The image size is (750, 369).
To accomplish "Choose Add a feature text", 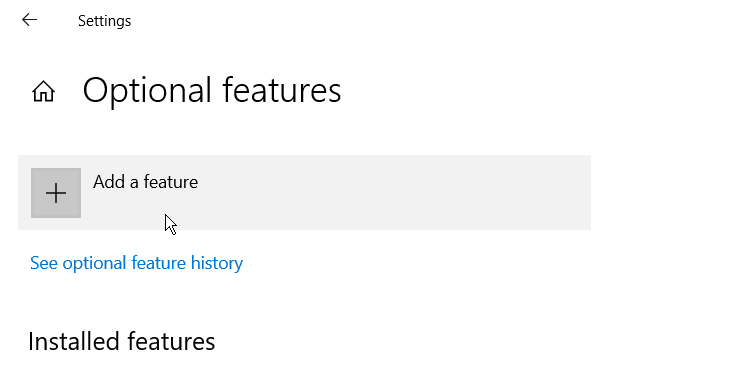I will click(x=145, y=182).
